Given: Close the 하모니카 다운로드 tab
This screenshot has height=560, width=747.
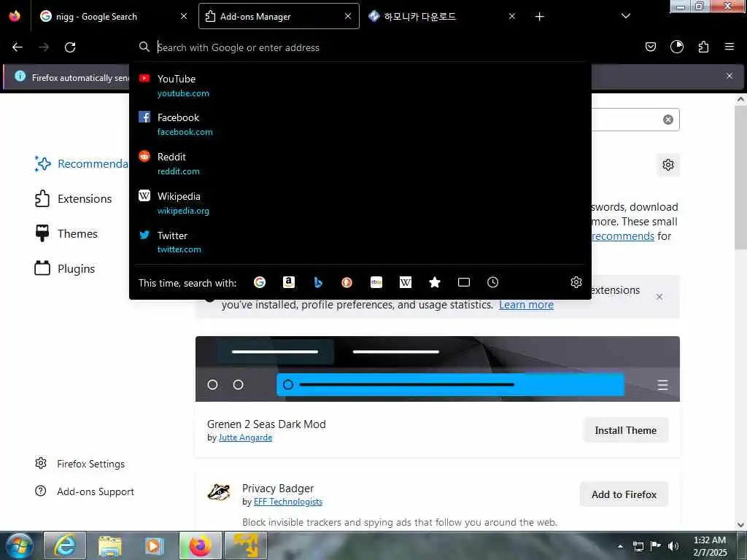Looking at the screenshot, I should tap(511, 16).
